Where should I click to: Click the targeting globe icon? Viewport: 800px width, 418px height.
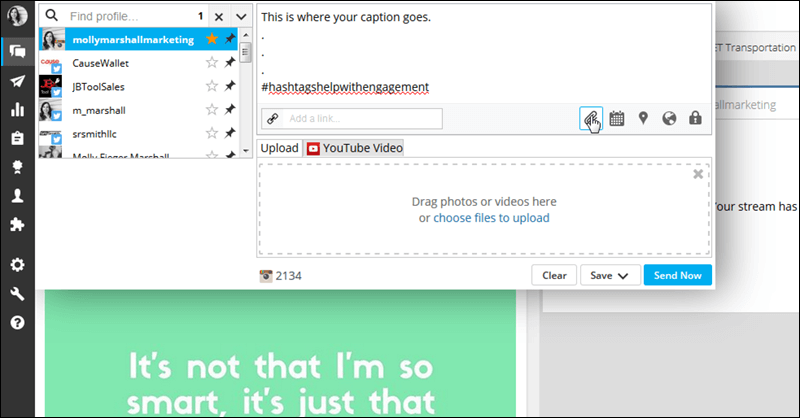tap(669, 118)
